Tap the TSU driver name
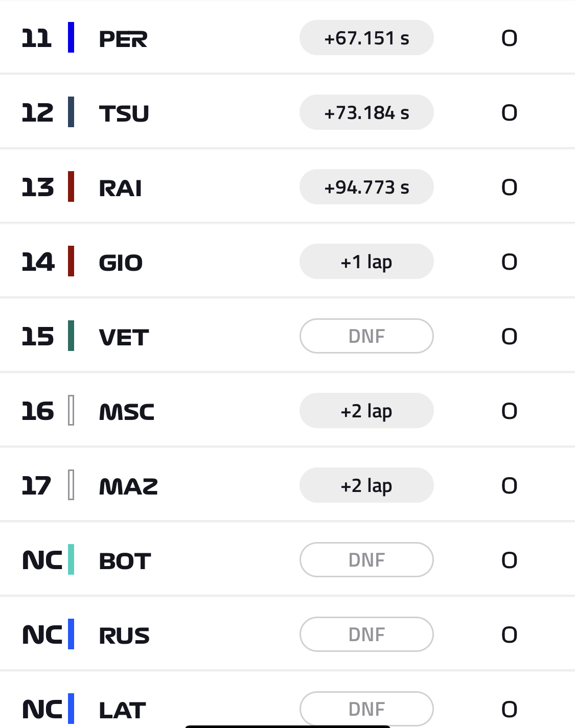This screenshot has height=728, width=575. pyautogui.click(x=124, y=113)
